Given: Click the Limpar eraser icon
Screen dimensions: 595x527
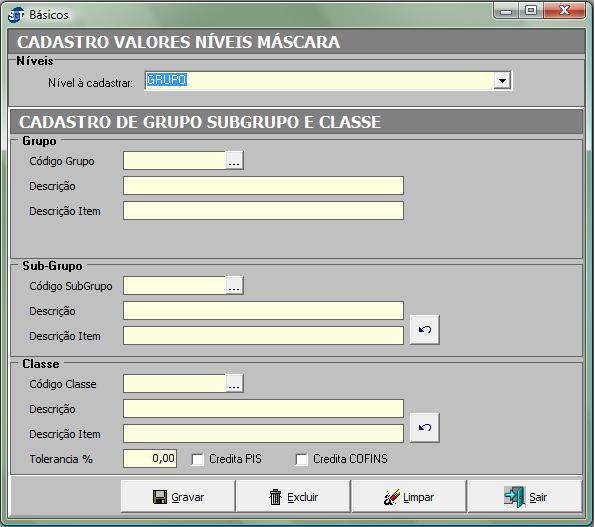Looking at the screenshot, I should (392, 497).
